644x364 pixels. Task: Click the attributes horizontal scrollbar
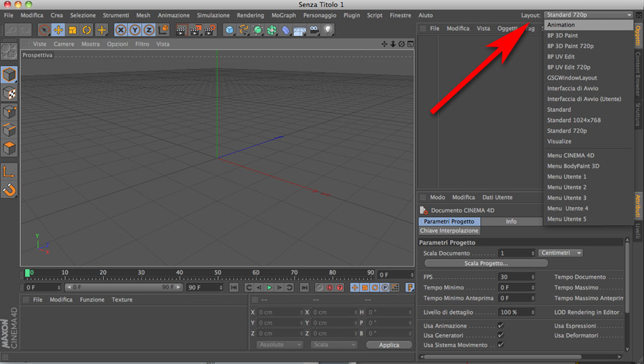pyautogui.click(x=502, y=357)
